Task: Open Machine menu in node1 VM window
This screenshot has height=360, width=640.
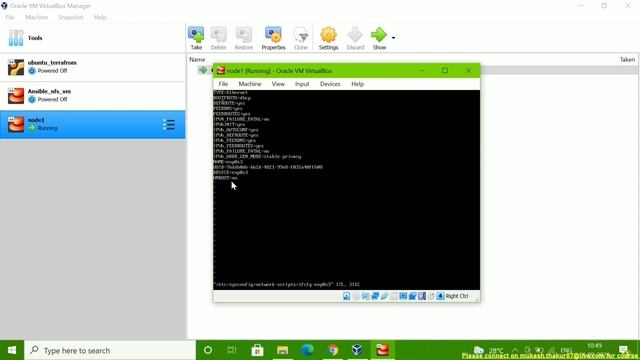Action: (250, 84)
